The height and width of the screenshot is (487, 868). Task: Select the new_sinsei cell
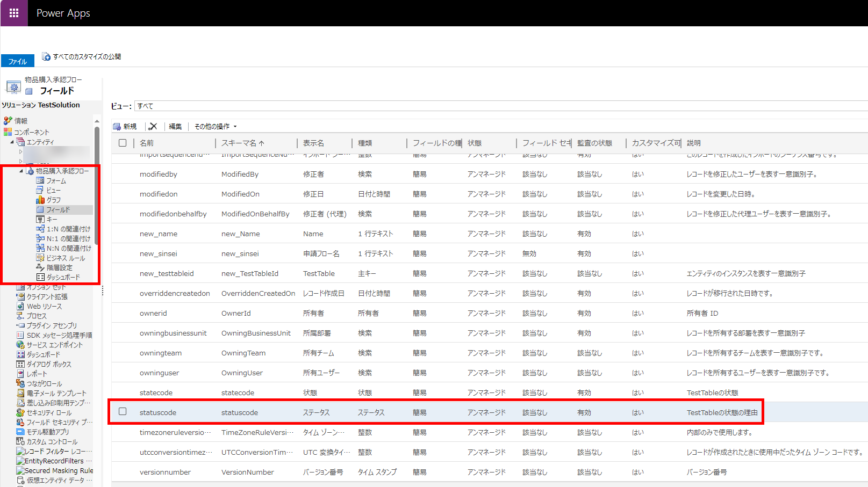[158, 253]
